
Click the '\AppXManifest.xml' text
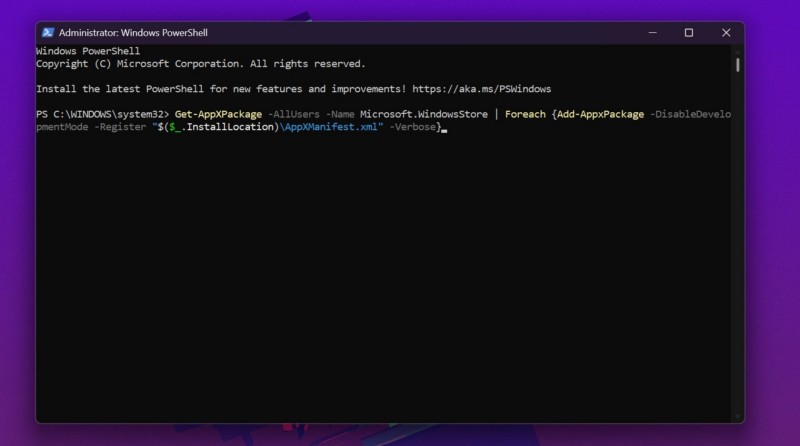click(329, 127)
